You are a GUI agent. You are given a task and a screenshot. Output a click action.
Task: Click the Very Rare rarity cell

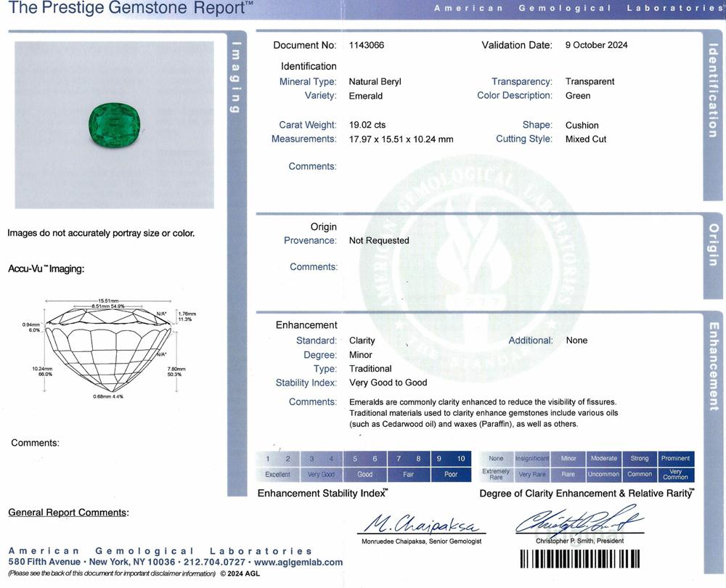tap(532, 474)
